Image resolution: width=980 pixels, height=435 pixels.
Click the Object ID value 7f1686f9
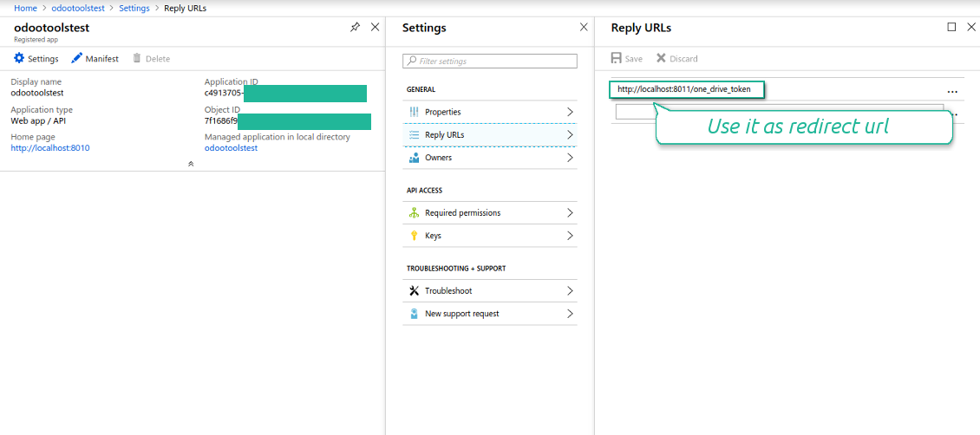[221, 120]
